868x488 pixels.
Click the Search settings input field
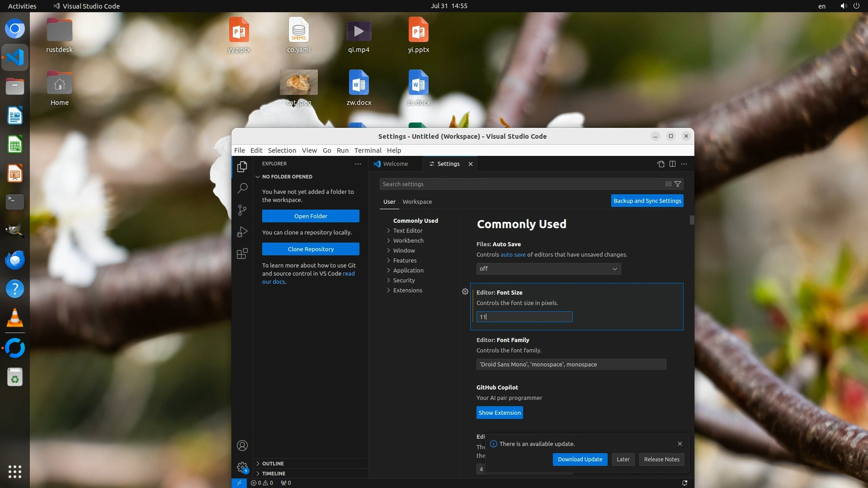pos(520,184)
